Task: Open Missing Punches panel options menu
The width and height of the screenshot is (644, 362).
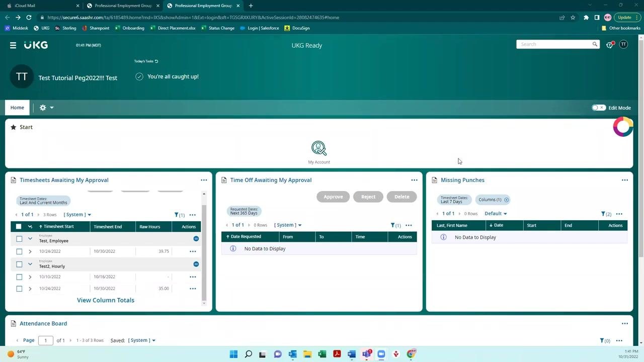Action: point(624,180)
